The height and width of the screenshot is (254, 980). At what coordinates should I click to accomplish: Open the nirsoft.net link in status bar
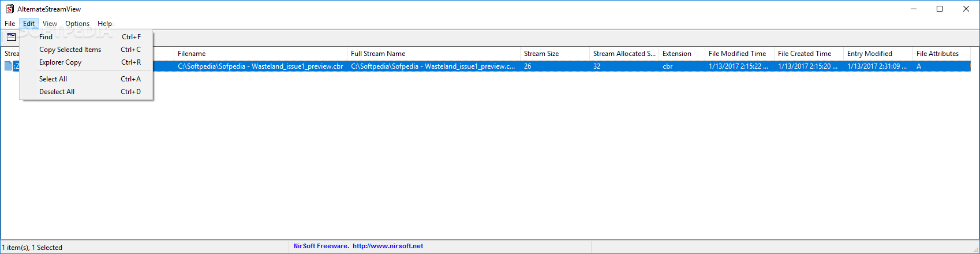pyautogui.click(x=388, y=246)
